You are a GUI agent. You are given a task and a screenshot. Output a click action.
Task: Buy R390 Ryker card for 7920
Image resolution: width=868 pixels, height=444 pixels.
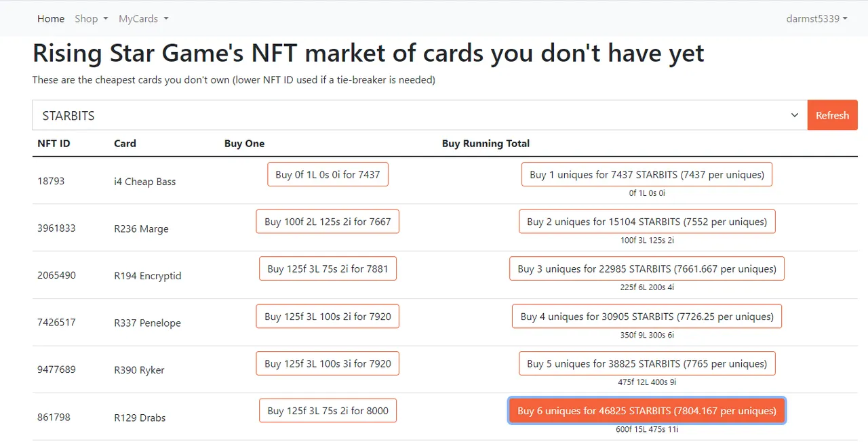(328, 363)
